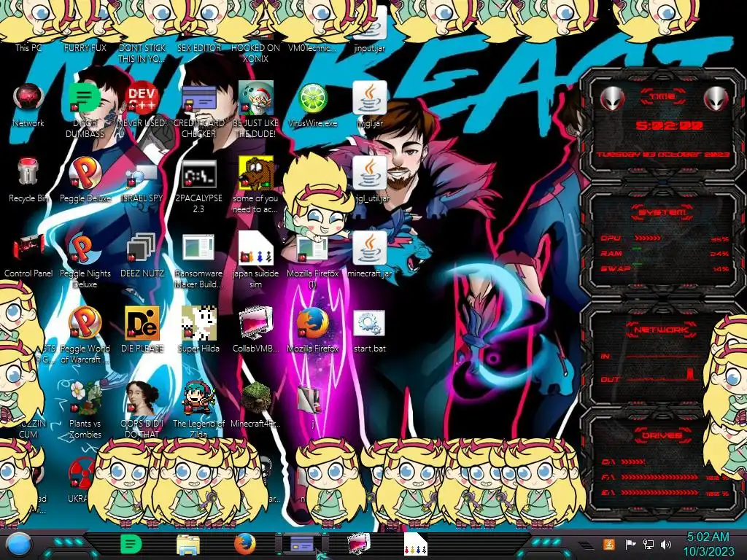Screen dimensions: 747x560
Task: Open the volume speaker tray icon
Action: 665,544
